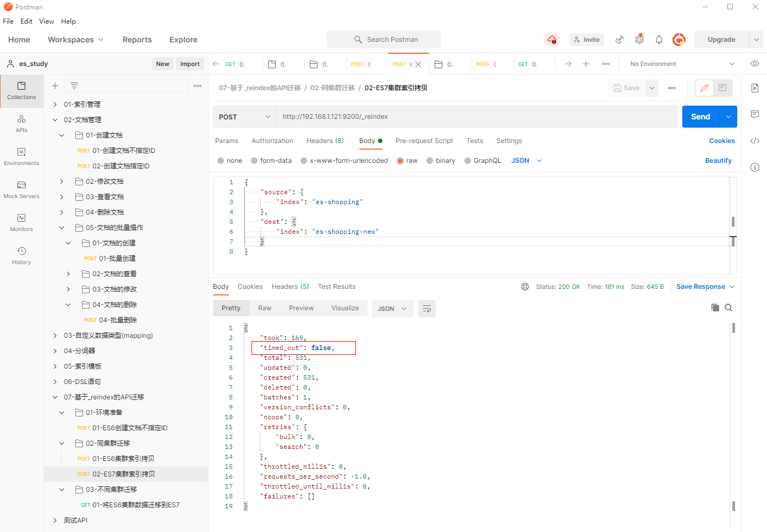The width and height of the screenshot is (767, 532).
Task: Click the notifications bell icon
Action: click(659, 40)
